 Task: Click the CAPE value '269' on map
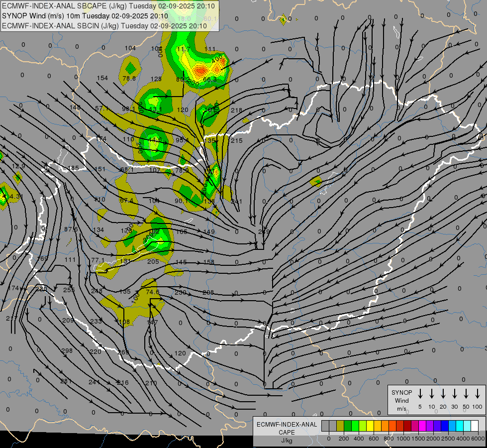click(x=123, y=352)
